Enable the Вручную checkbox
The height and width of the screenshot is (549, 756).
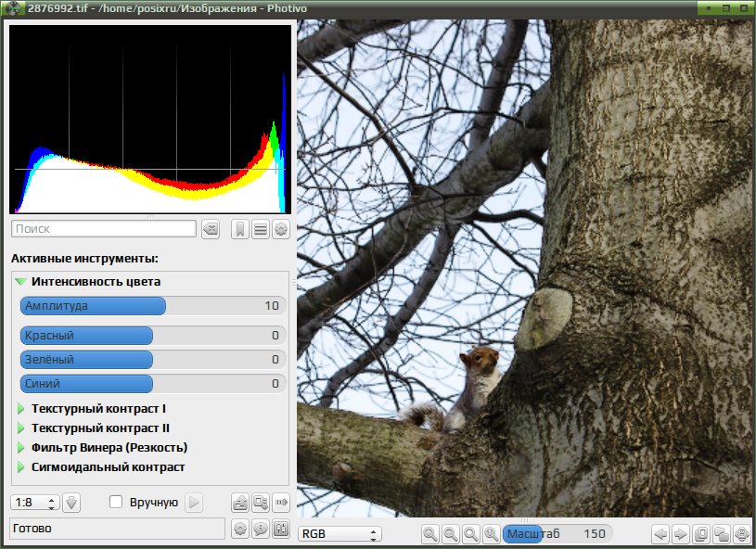tap(116, 503)
